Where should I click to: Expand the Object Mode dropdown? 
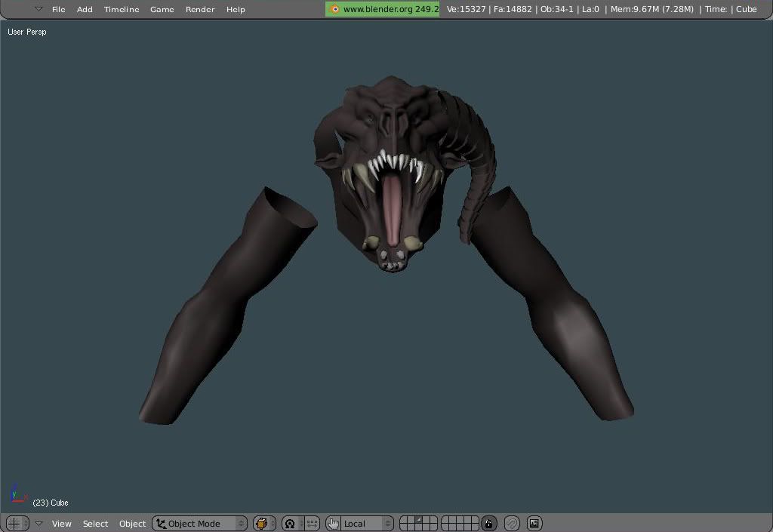point(200,523)
